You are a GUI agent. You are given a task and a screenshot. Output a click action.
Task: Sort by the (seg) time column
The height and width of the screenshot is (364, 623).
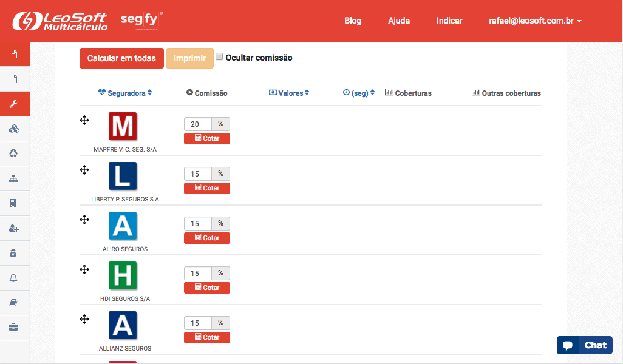point(359,93)
